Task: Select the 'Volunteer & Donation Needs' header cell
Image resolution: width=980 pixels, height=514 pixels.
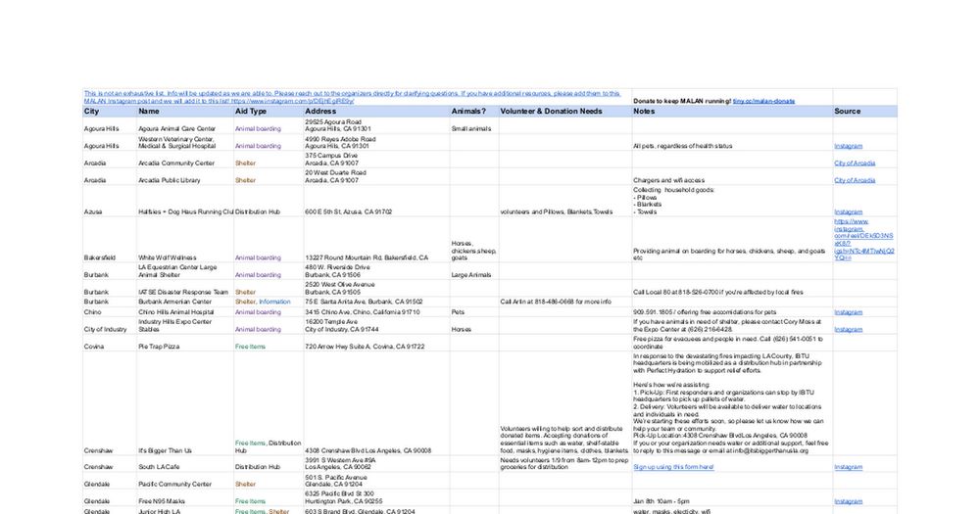Action: pyautogui.click(x=565, y=112)
